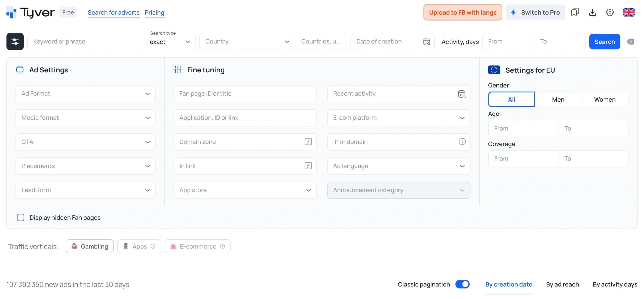Switch sorting to By ad reach

point(562,284)
